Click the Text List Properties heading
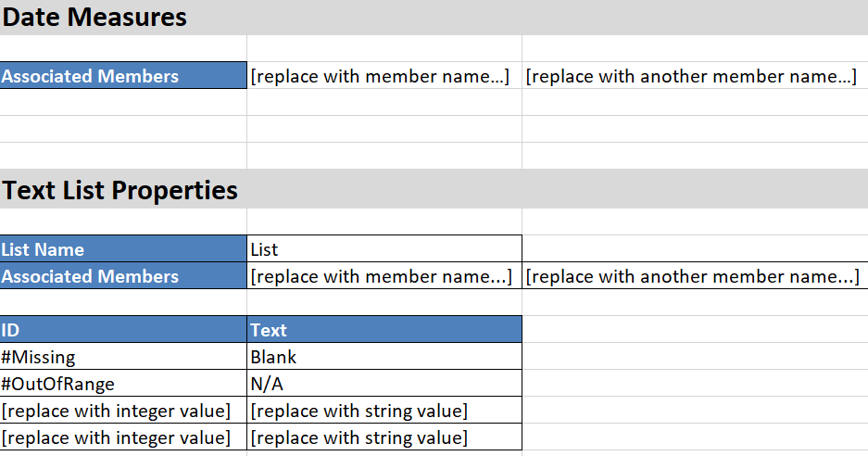Viewport: 868px width, 456px height. coord(120,190)
